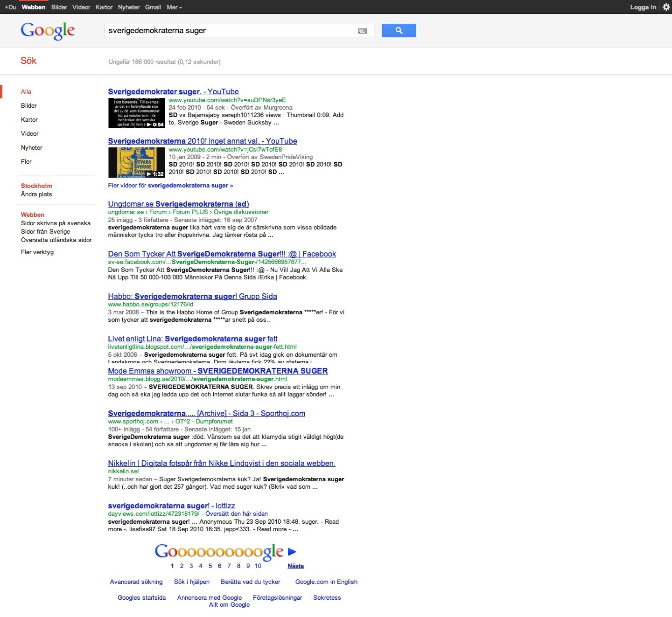Image resolution: width=672 pixels, height=617 pixels.
Task: Open result Sverigedemokrater suger. - YouTube
Action: point(174,91)
